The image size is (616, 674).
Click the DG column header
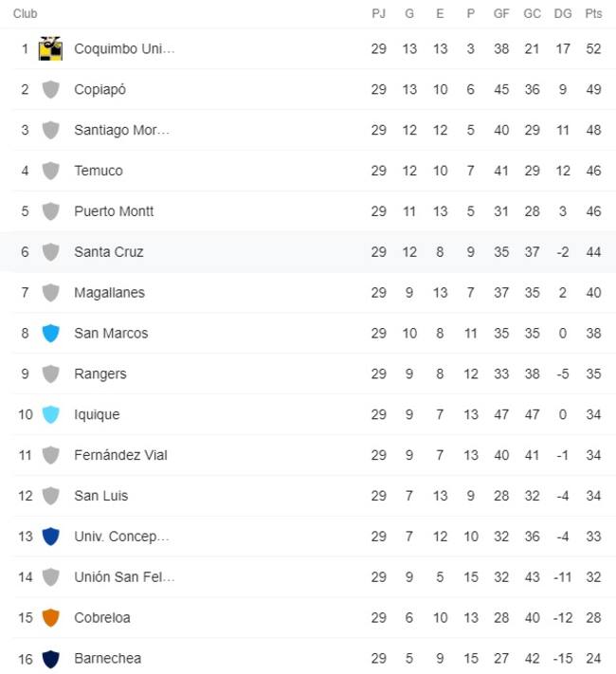[563, 14]
